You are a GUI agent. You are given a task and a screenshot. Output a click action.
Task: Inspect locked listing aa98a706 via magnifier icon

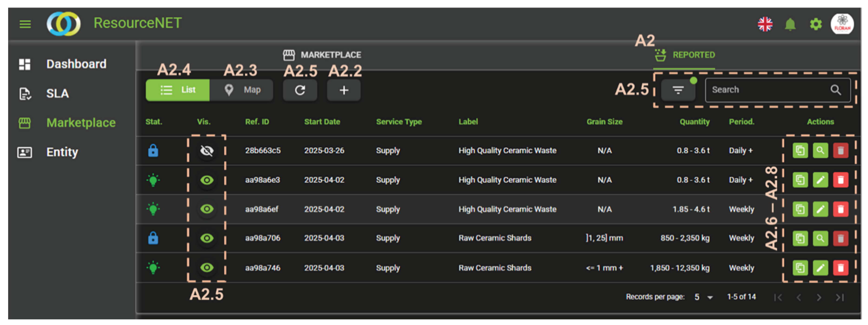click(820, 238)
